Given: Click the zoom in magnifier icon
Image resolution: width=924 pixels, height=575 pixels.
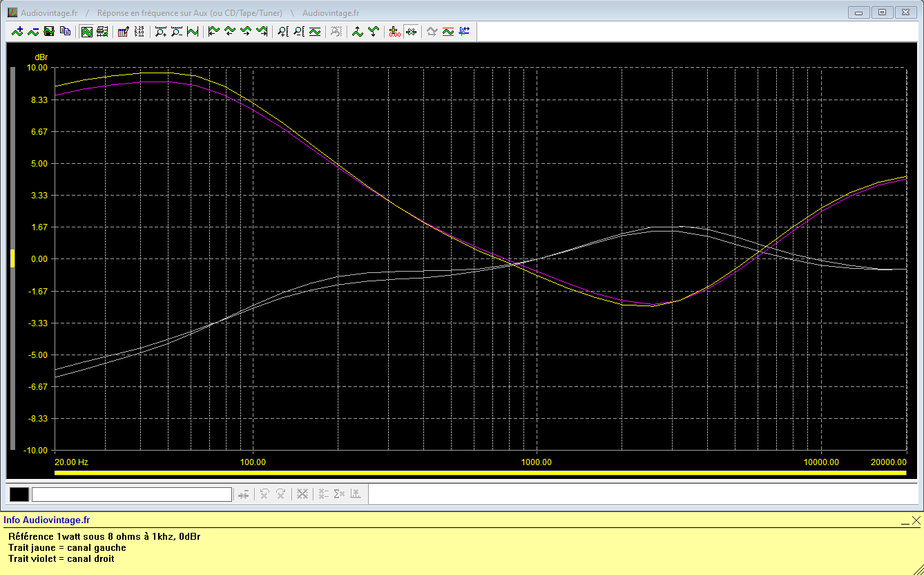Looking at the screenshot, I should click(x=160, y=31).
